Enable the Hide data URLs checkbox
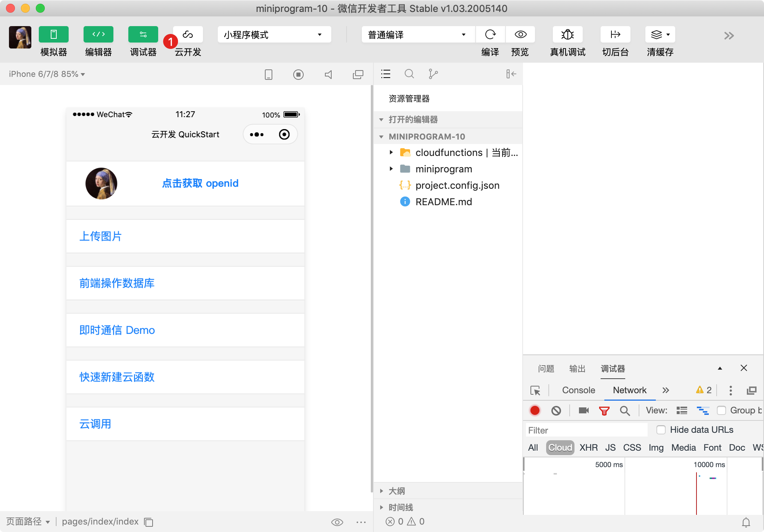 (x=661, y=430)
